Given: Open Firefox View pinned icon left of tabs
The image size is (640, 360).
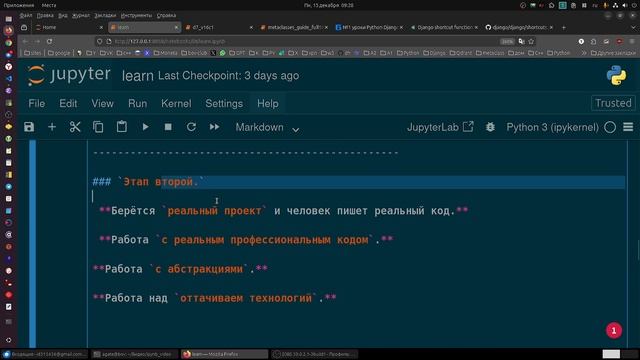Looking at the screenshot, I should [x=24, y=27].
